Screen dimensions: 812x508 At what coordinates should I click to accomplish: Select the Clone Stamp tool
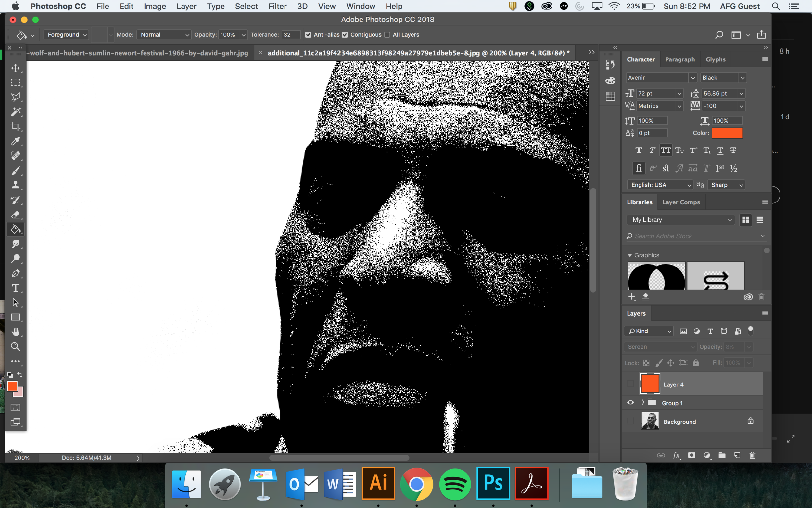(16, 185)
